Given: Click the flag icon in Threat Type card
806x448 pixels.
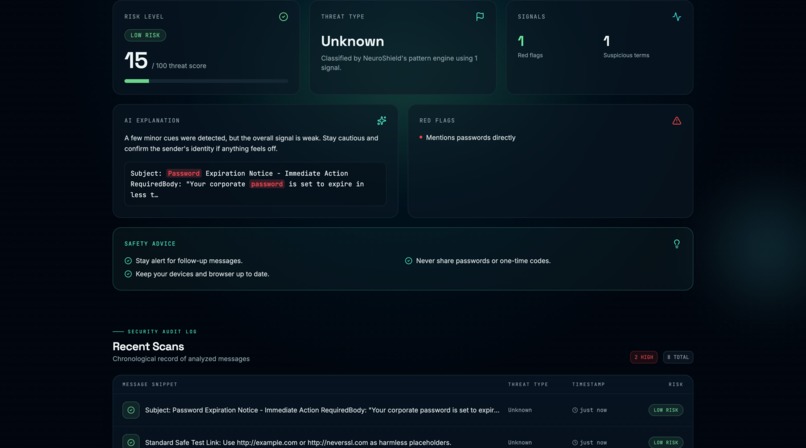Looking at the screenshot, I should coord(480,17).
